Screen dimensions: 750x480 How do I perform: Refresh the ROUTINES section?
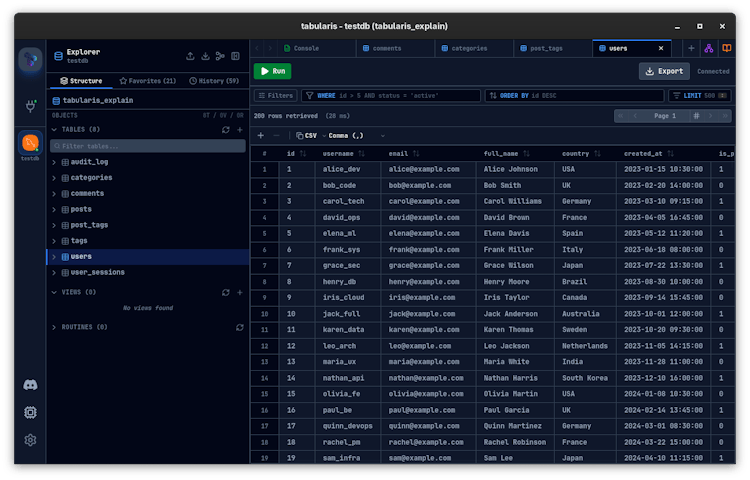tap(240, 327)
